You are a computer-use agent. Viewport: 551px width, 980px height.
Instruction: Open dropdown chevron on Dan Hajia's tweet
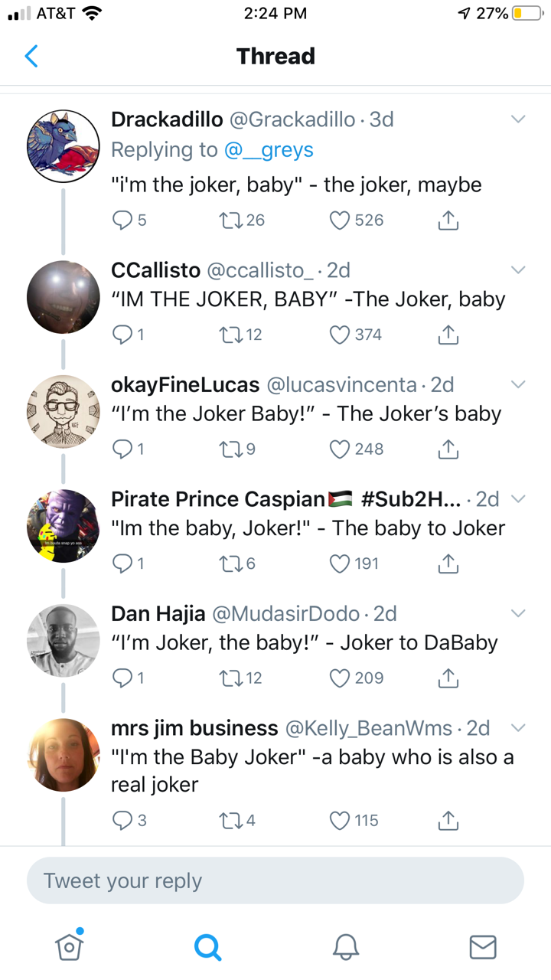(518, 613)
